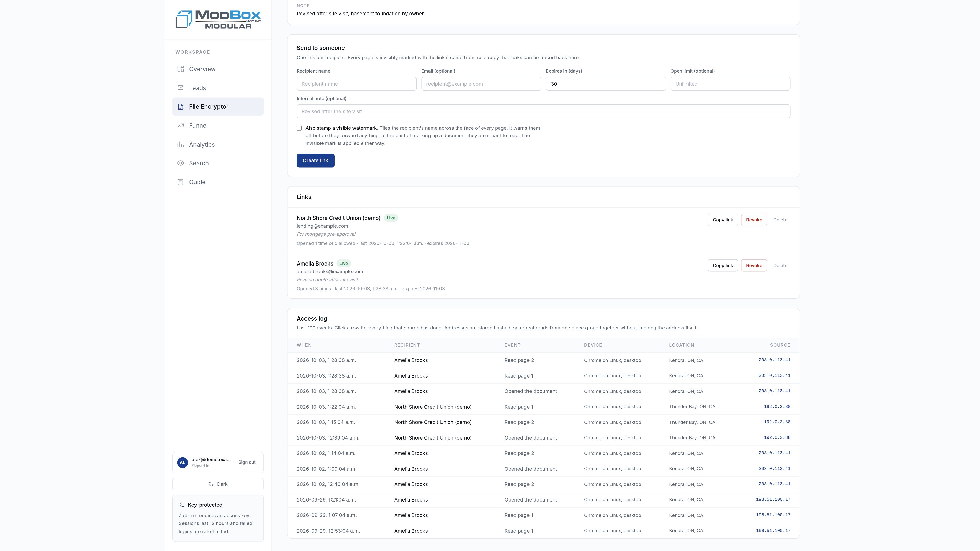Image resolution: width=980 pixels, height=551 pixels.
Task: Click the ModBox Modular logo
Action: pyautogui.click(x=218, y=19)
